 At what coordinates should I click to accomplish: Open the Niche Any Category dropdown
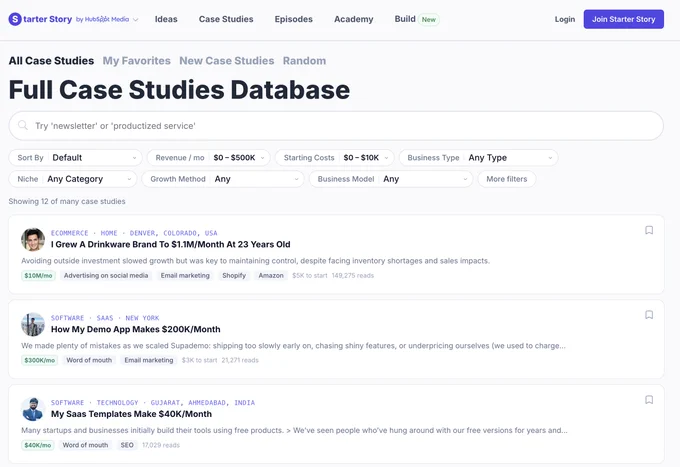point(73,179)
